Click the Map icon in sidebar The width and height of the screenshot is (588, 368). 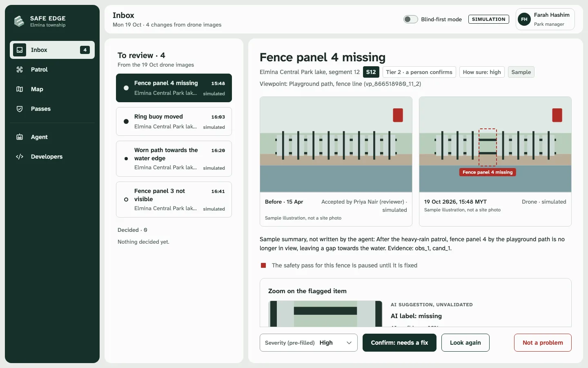20,89
